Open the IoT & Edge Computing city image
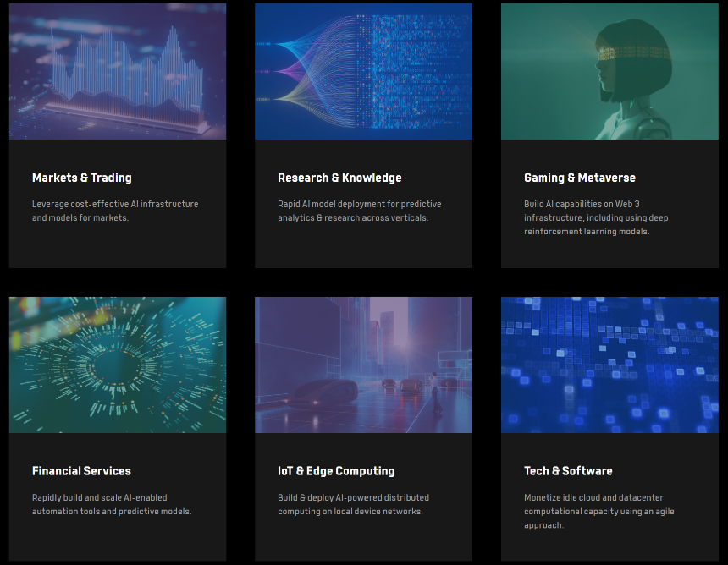728x565 pixels. coord(363,365)
